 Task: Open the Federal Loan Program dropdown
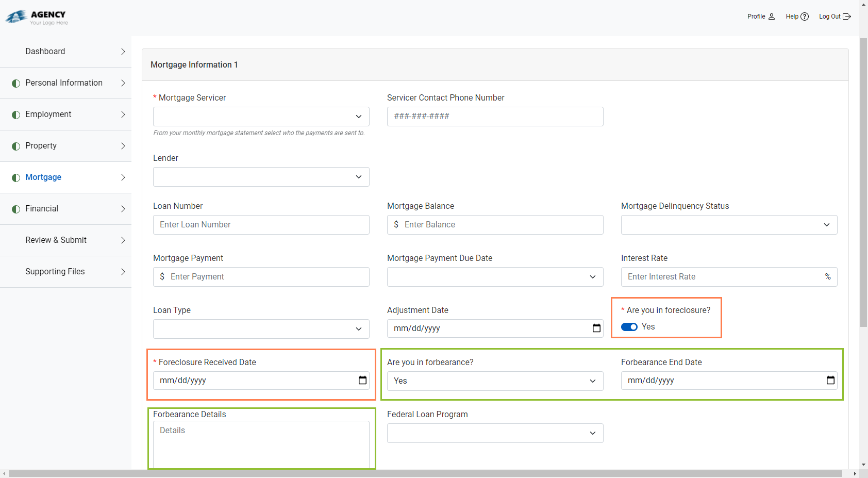click(495, 433)
